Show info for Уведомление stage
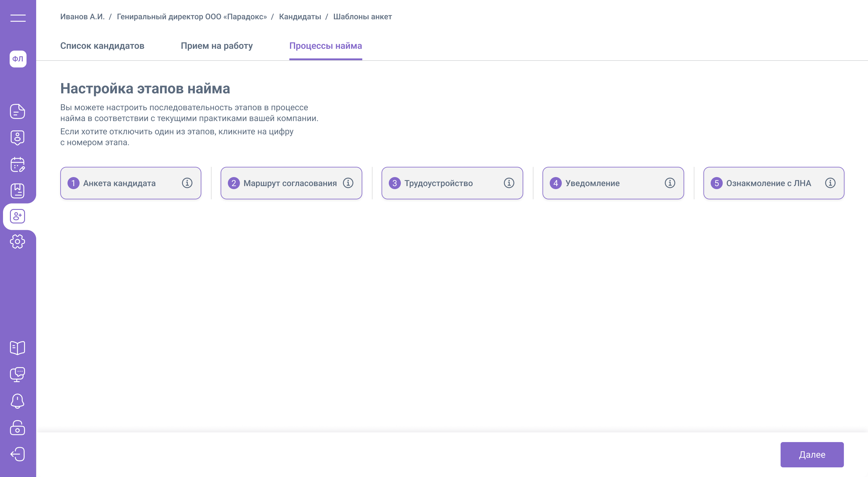The height and width of the screenshot is (477, 868). [670, 183]
